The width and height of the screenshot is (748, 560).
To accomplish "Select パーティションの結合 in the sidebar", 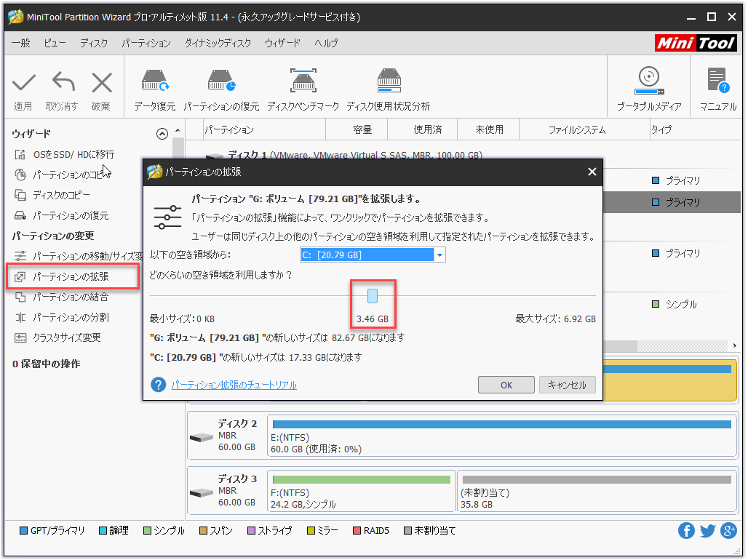I will pos(71,297).
